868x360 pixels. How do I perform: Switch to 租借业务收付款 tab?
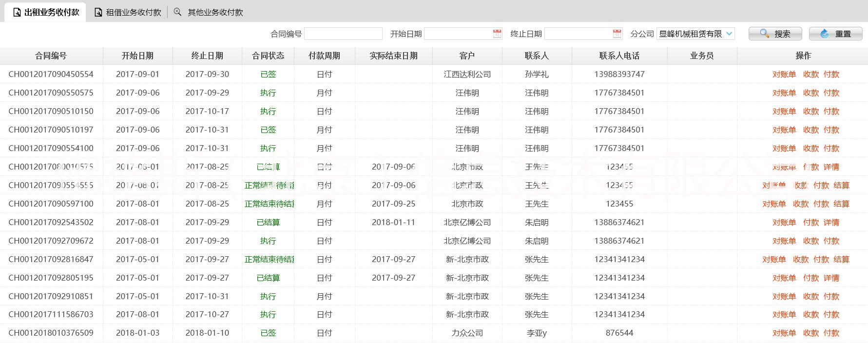click(128, 12)
